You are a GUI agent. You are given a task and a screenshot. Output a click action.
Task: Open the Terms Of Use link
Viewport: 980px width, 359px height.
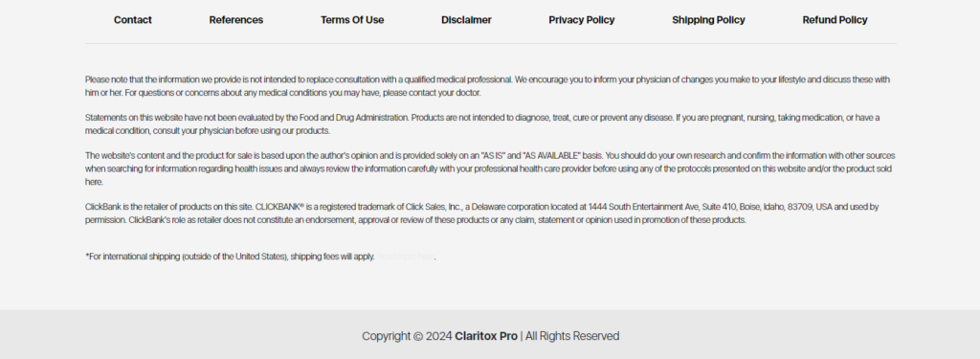(x=352, y=20)
